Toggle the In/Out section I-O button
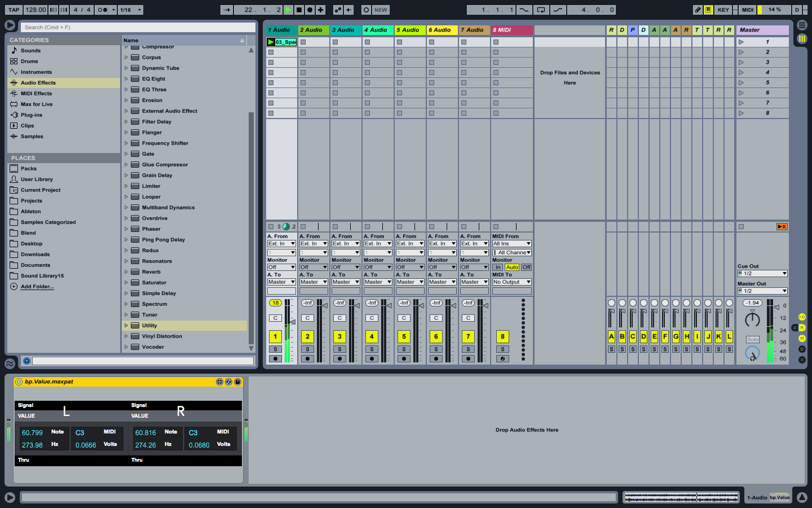Viewport: 812px width, 508px height. [802, 317]
